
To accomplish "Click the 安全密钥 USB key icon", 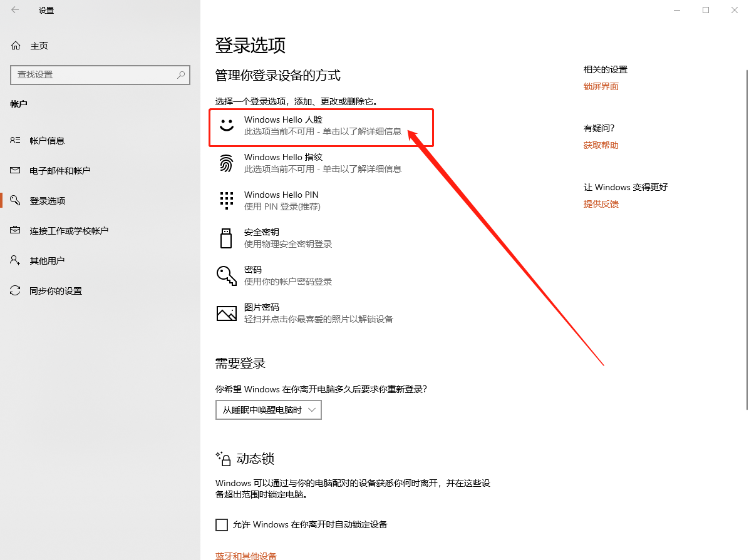I will pyautogui.click(x=226, y=238).
